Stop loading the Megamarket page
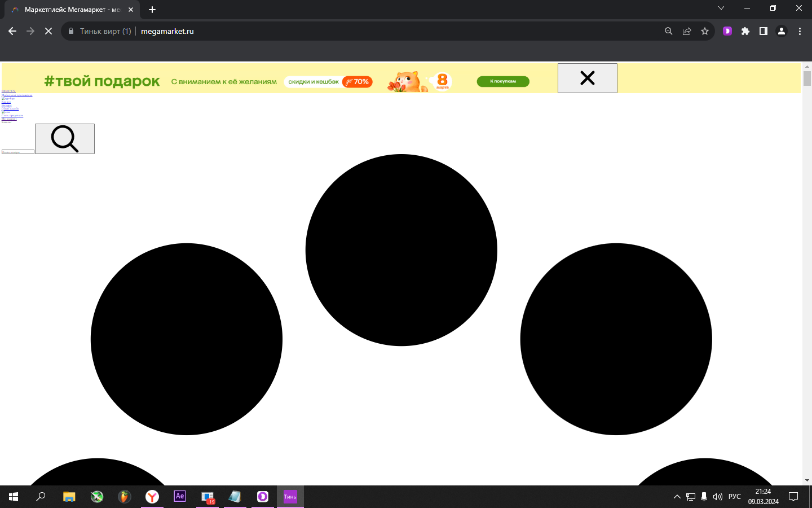The image size is (812, 508). click(x=48, y=31)
